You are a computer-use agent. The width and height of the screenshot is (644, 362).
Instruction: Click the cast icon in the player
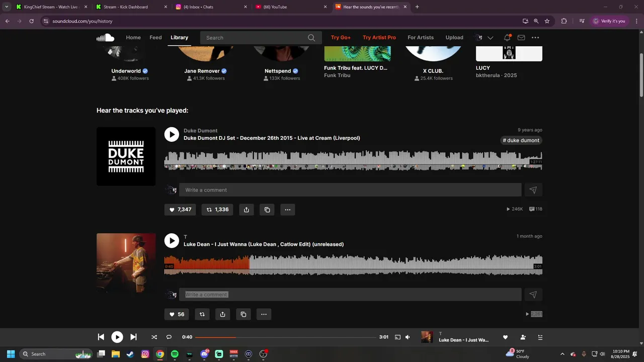click(x=397, y=337)
